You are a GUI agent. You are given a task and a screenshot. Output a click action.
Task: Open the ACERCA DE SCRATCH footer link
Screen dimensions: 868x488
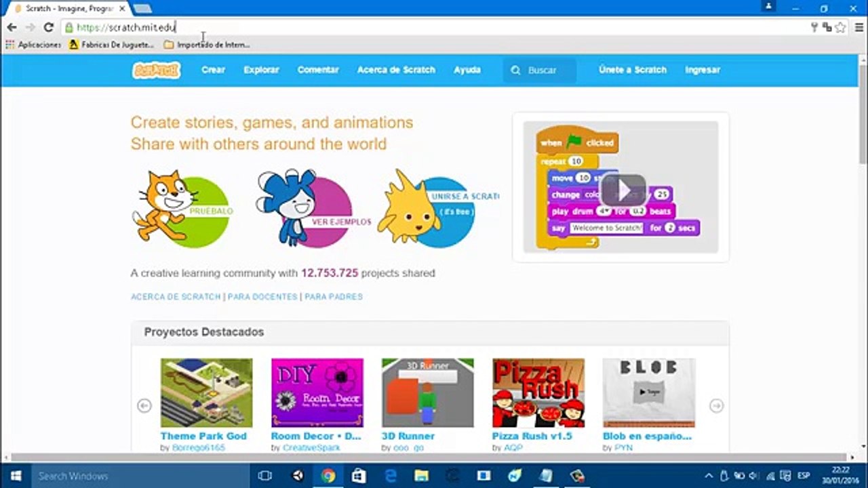pyautogui.click(x=176, y=297)
